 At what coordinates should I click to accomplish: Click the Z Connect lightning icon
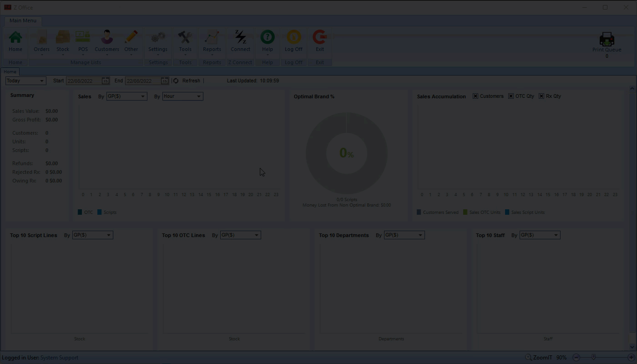pyautogui.click(x=240, y=37)
